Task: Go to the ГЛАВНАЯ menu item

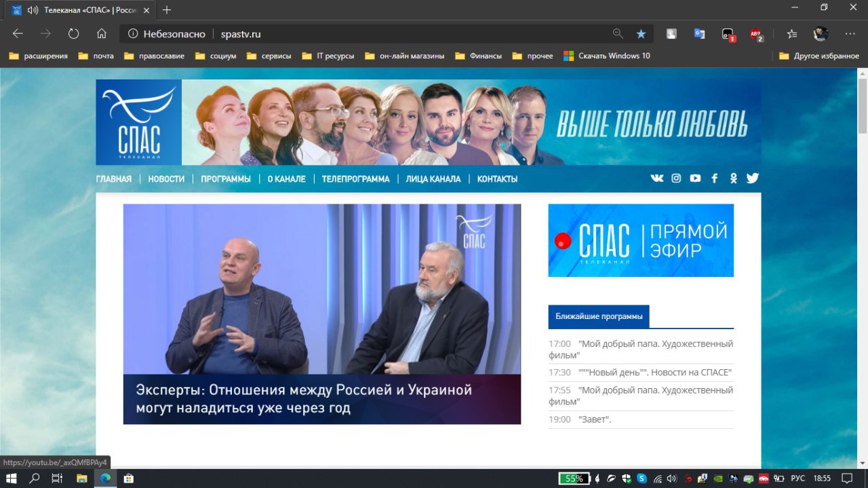Action: [114, 179]
